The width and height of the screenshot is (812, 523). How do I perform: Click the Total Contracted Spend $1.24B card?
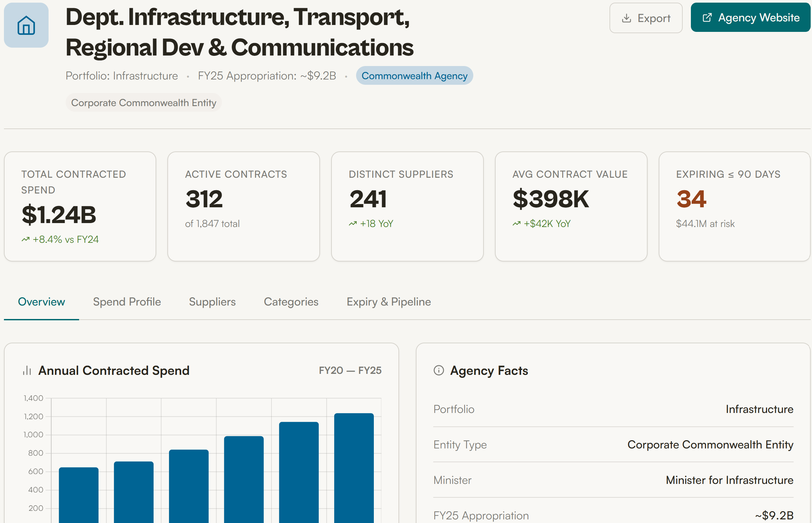click(80, 207)
